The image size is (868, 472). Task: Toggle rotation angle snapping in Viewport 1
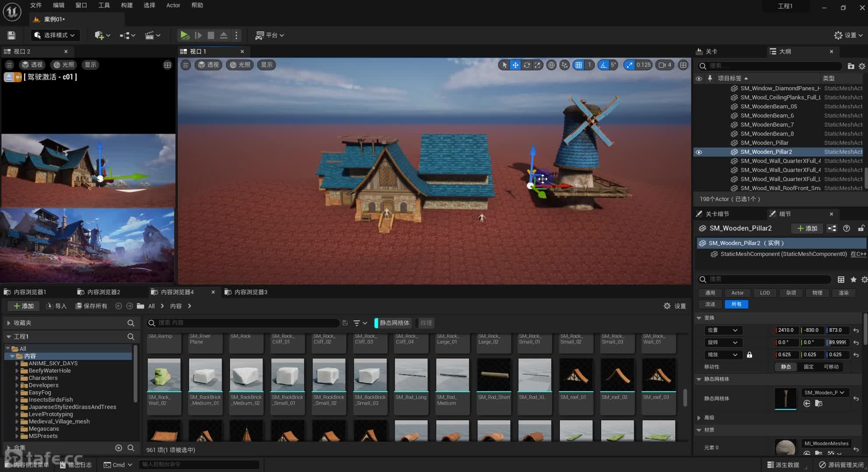tap(603, 65)
